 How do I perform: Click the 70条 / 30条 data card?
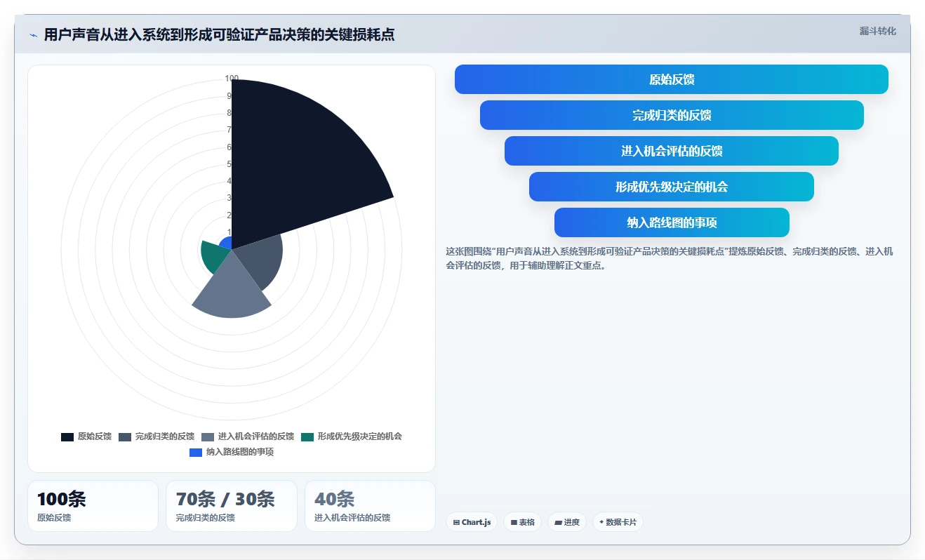click(x=232, y=506)
